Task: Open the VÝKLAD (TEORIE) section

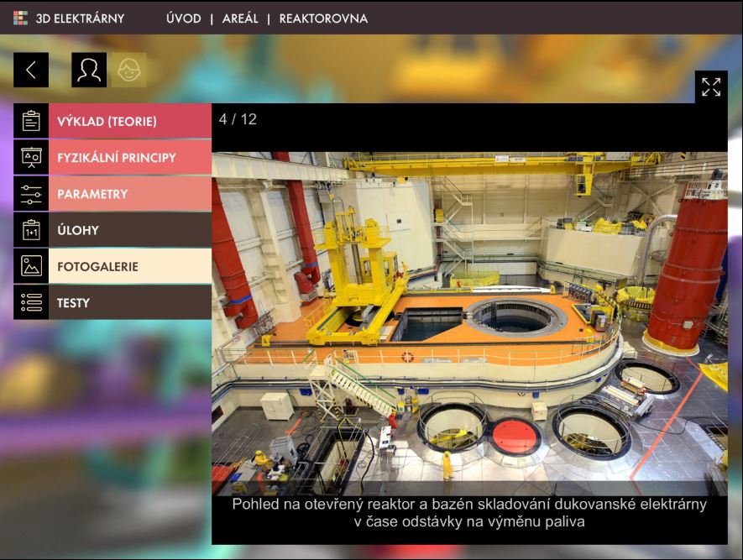Action: [130, 121]
